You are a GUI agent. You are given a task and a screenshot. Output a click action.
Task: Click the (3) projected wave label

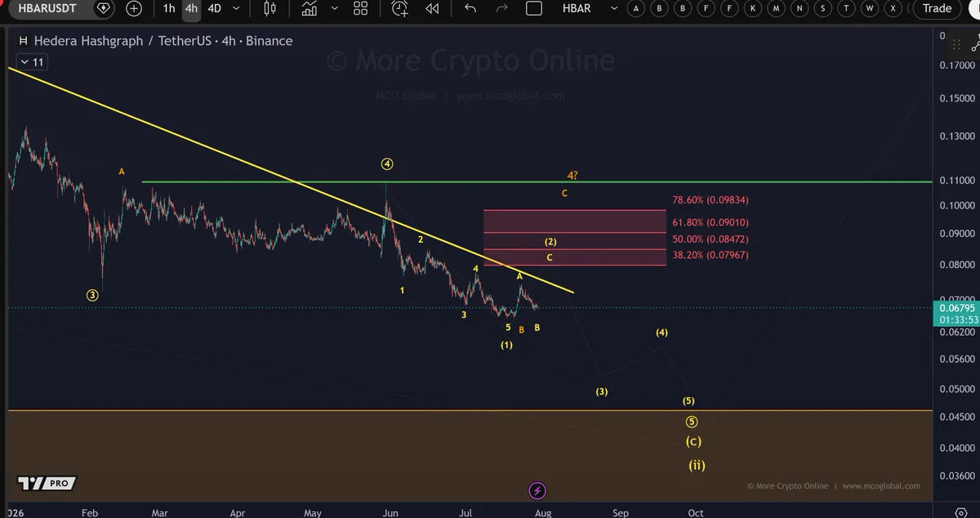[602, 391]
